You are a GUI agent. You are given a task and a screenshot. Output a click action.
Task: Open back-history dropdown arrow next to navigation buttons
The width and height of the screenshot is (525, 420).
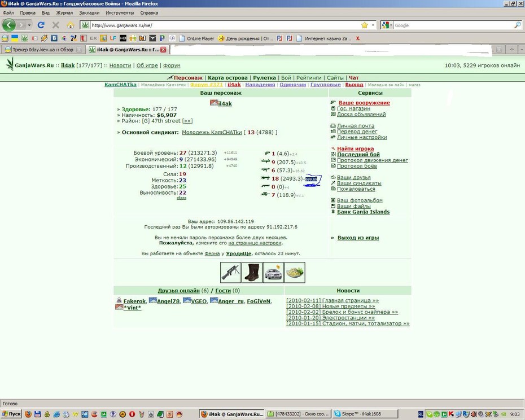coord(29,25)
